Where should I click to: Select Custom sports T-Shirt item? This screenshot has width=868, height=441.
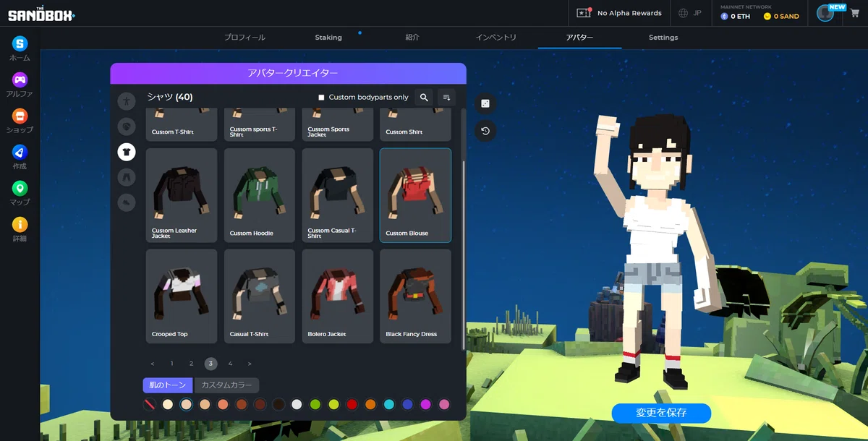260,124
